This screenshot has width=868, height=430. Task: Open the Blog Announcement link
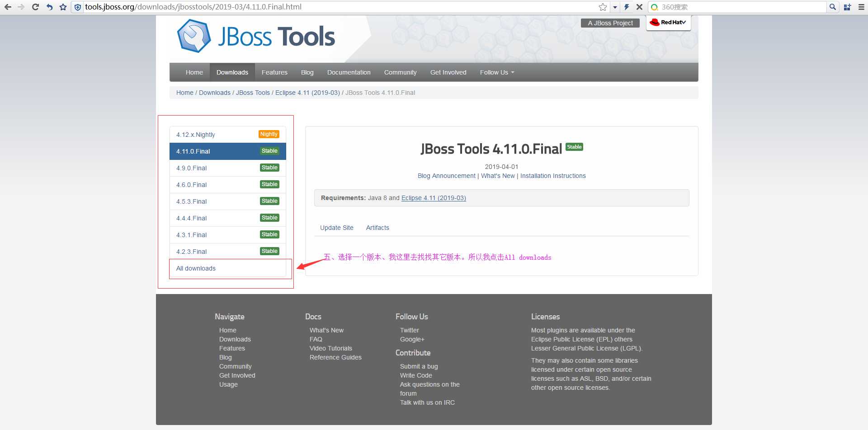pyautogui.click(x=446, y=176)
